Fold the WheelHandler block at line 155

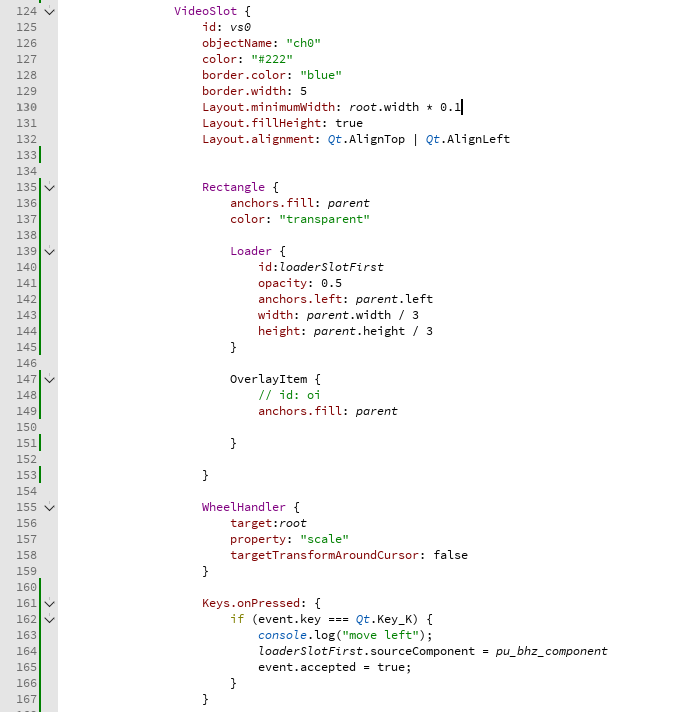(x=50, y=507)
